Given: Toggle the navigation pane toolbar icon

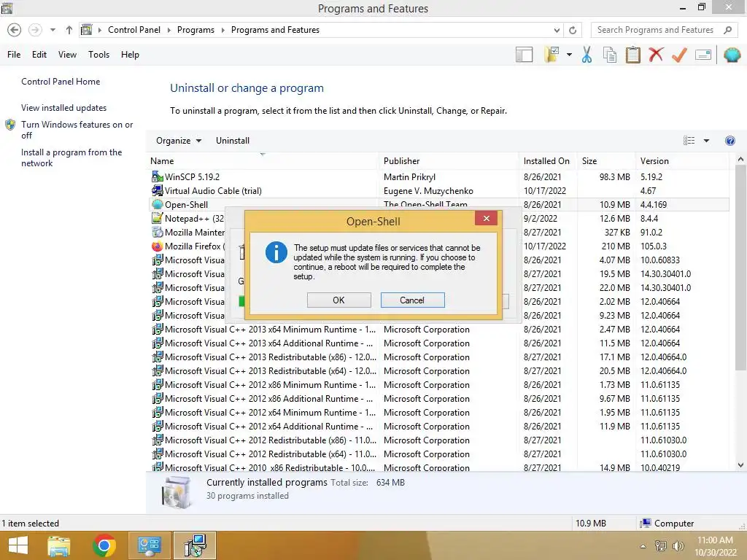Looking at the screenshot, I should coord(524,55).
